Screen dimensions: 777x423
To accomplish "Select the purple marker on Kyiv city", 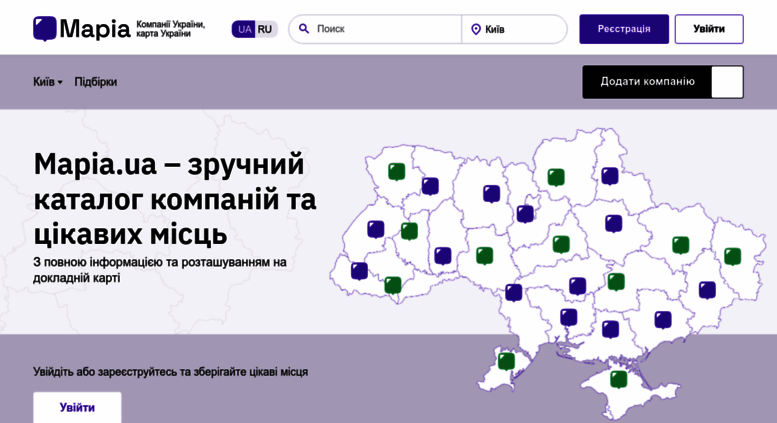I will (525, 214).
